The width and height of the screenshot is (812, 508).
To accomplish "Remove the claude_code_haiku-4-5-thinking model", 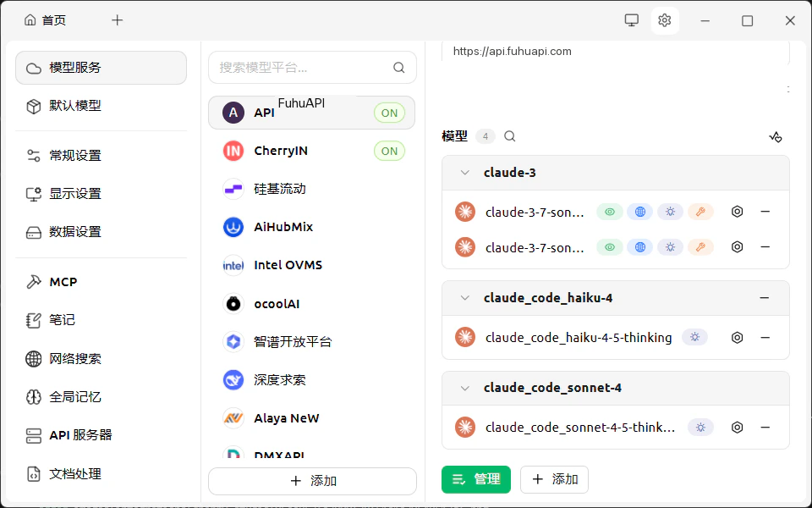I will tap(765, 338).
